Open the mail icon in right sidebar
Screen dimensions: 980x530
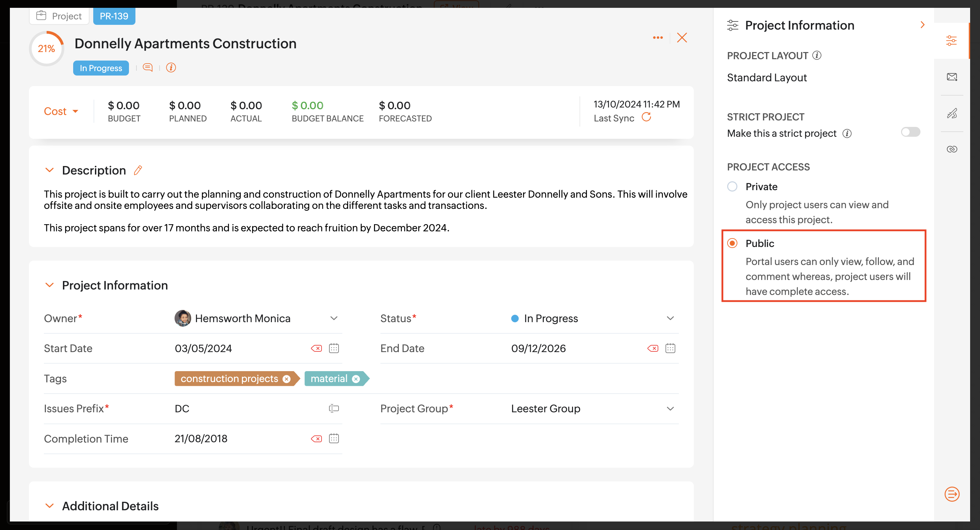pos(951,77)
